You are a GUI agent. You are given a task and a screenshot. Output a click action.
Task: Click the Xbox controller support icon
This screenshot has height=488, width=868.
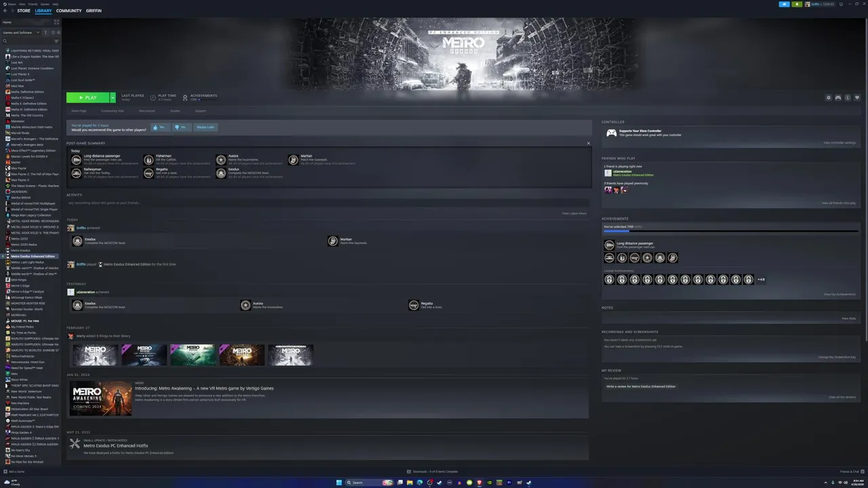[611, 133]
